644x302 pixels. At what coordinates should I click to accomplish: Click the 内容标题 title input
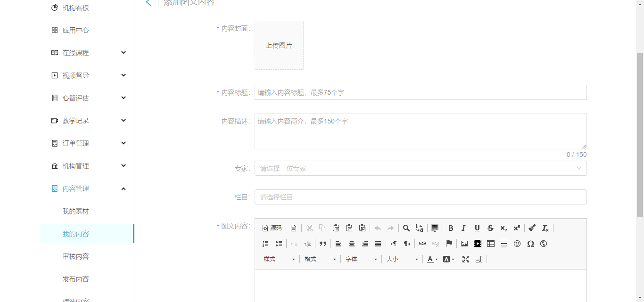[421, 92]
